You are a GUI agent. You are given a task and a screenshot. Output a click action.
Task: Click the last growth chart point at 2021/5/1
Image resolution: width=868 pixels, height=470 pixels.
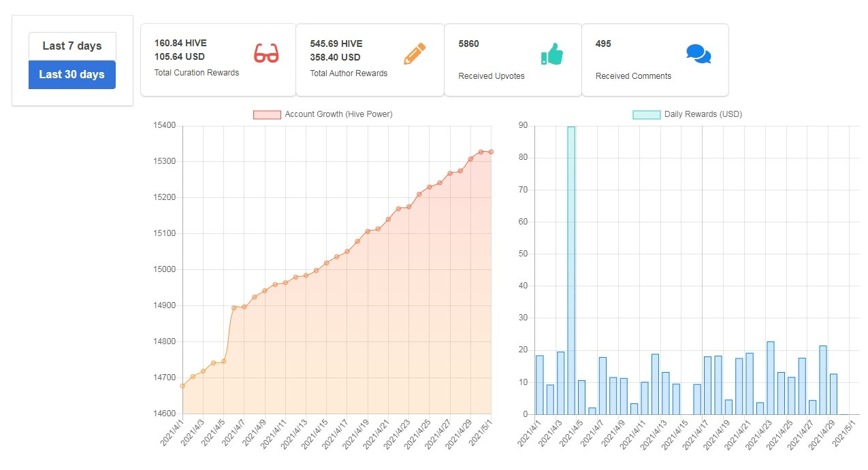point(491,152)
